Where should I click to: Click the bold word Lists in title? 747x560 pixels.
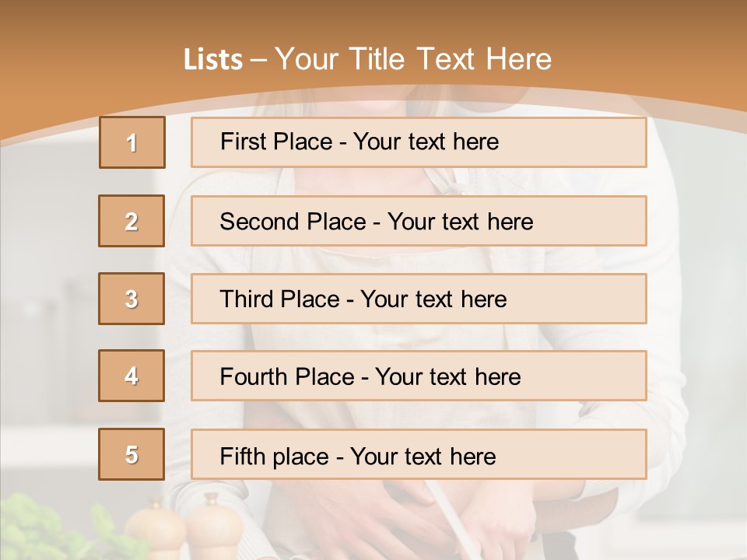(213, 59)
